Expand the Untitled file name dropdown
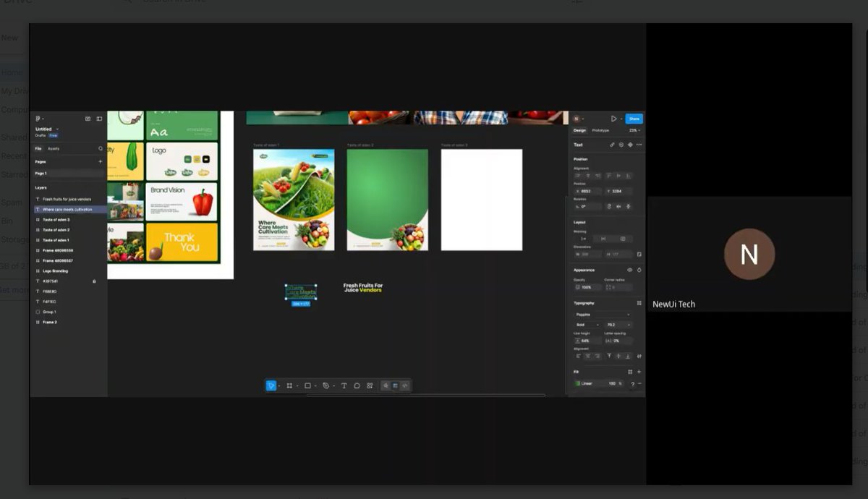 click(57, 129)
